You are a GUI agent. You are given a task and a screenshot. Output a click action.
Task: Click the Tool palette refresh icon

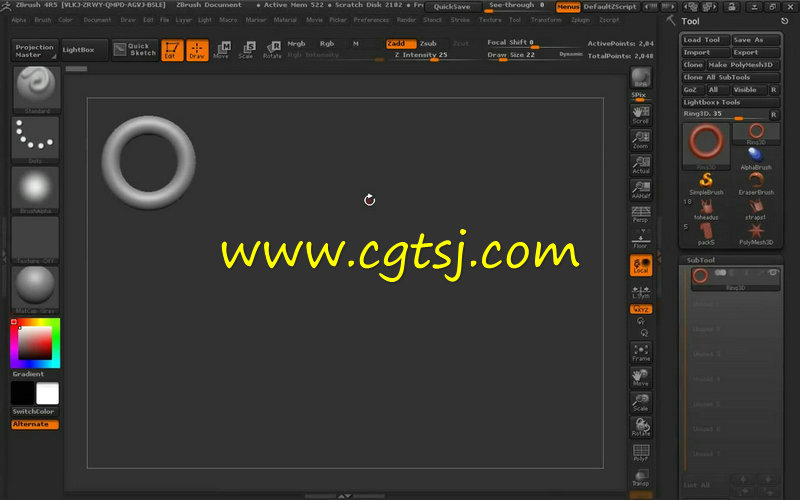(784, 21)
